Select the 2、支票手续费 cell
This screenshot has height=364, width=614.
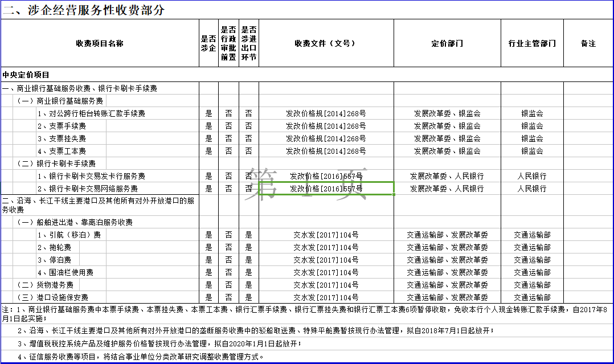[71, 126]
